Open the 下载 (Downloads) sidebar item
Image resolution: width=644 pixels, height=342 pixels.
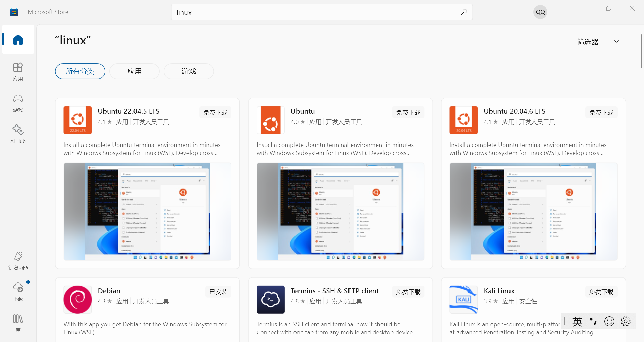click(18, 292)
